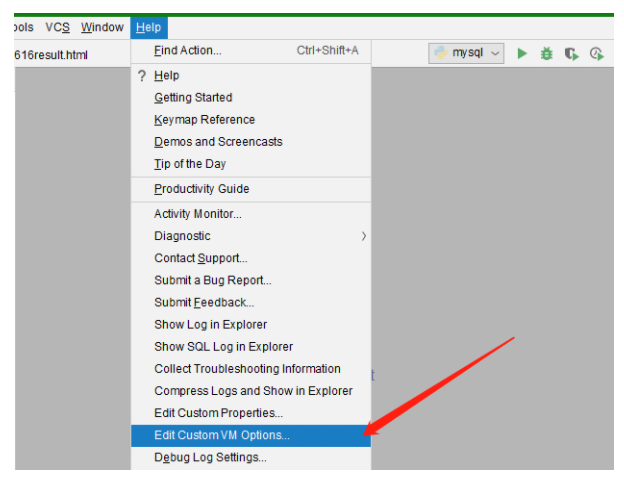Select Edit Custom VM Options
Screen dimensions: 624x485
[x=222, y=435]
